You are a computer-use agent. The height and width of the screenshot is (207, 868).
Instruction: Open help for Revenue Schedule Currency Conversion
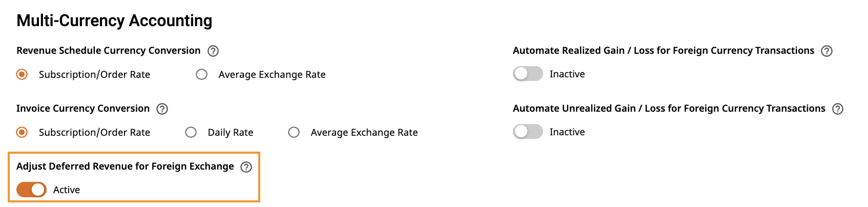point(213,51)
